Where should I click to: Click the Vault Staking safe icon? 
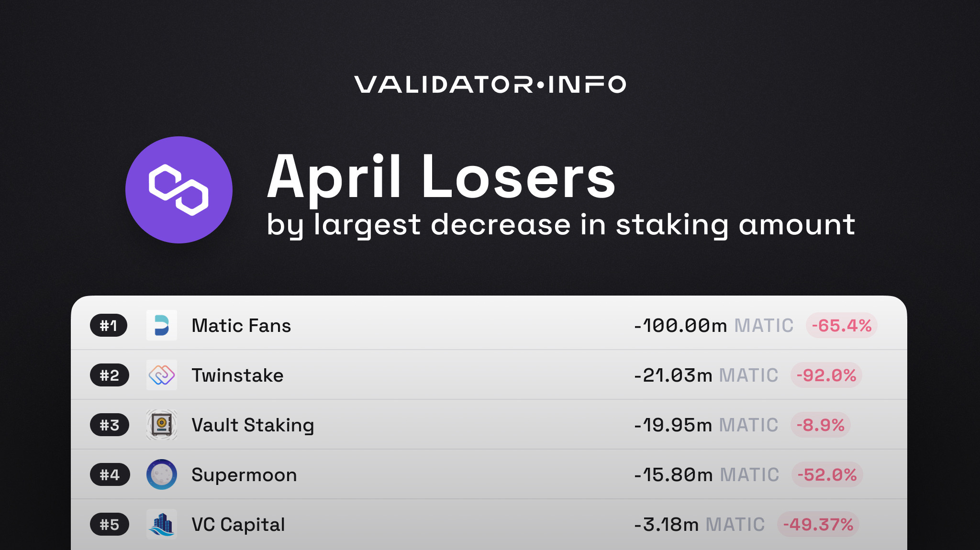tap(162, 425)
